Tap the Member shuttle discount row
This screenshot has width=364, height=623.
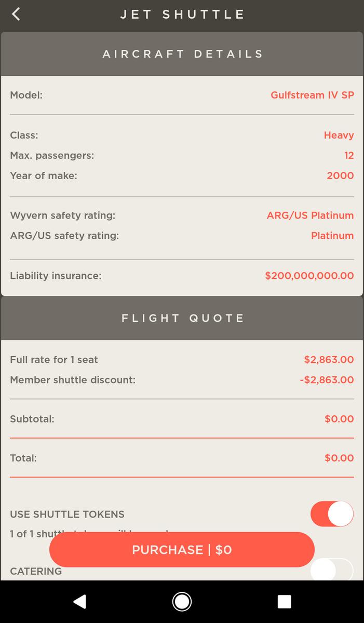(x=182, y=380)
